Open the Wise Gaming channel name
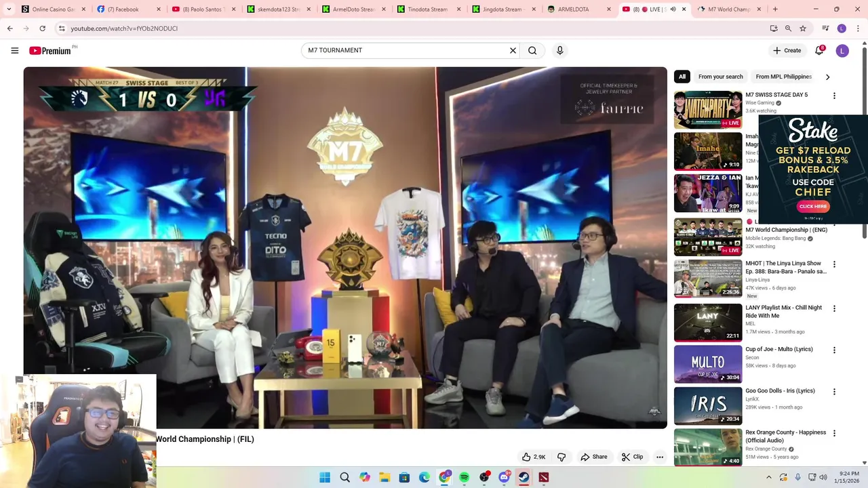 click(759, 103)
